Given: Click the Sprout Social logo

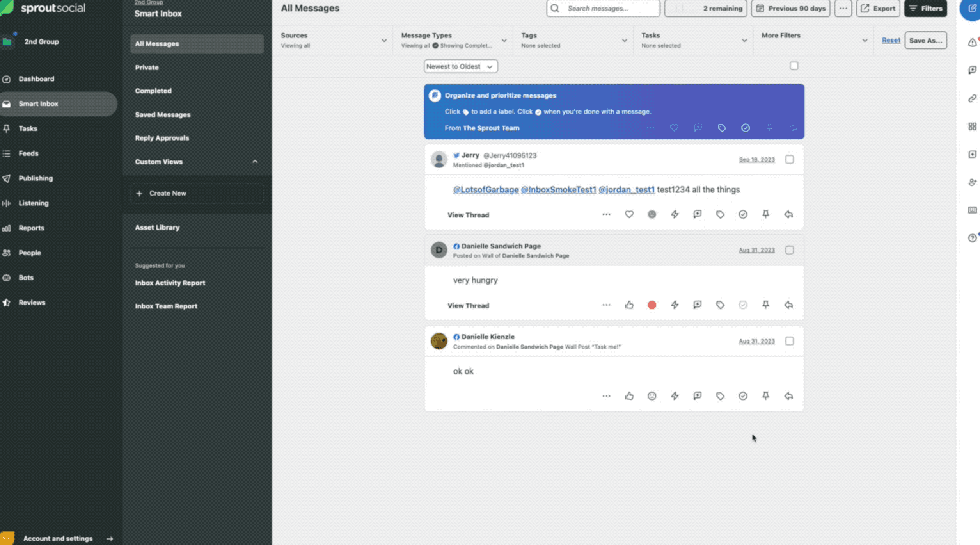Looking at the screenshot, I should [43, 8].
